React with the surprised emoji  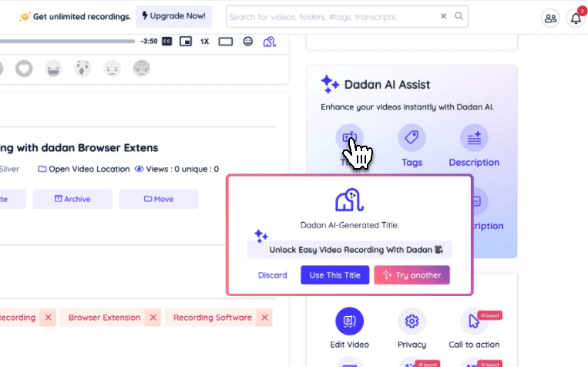click(x=82, y=69)
